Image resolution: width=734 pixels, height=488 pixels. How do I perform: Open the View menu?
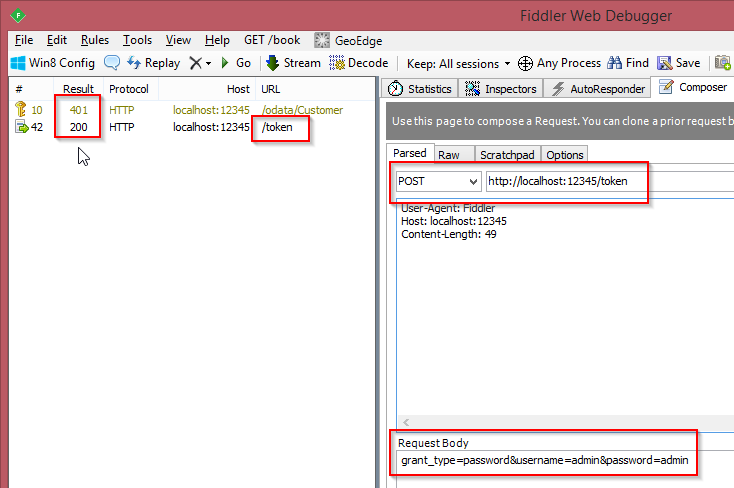tap(178, 40)
